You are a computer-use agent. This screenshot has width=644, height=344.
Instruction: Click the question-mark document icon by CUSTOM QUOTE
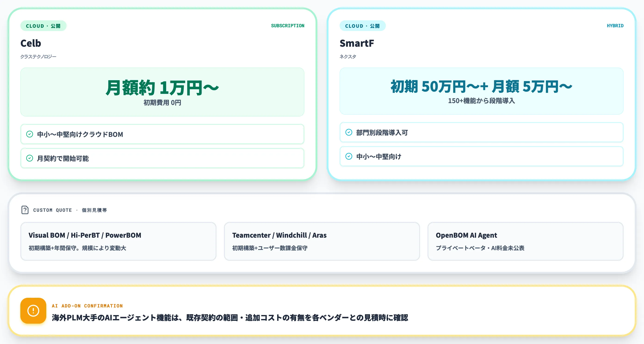(x=25, y=210)
